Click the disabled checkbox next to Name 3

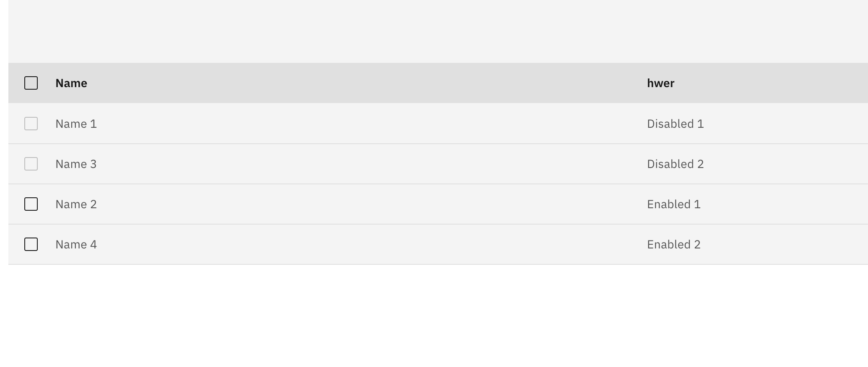31,164
